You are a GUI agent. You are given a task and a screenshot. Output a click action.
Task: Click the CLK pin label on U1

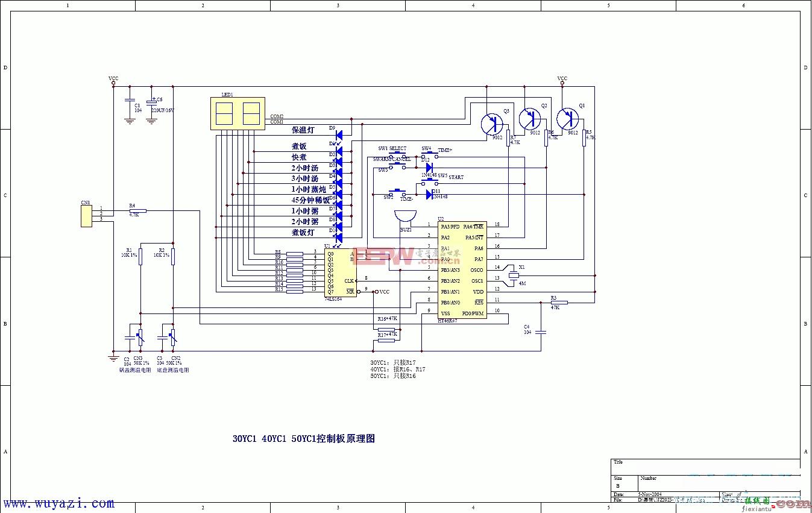(x=349, y=281)
